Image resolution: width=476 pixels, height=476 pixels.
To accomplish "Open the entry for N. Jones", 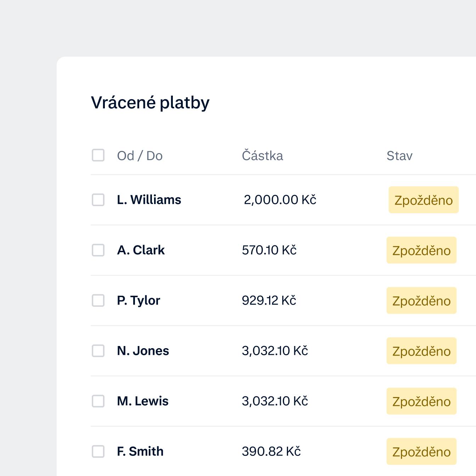I will [x=143, y=351].
